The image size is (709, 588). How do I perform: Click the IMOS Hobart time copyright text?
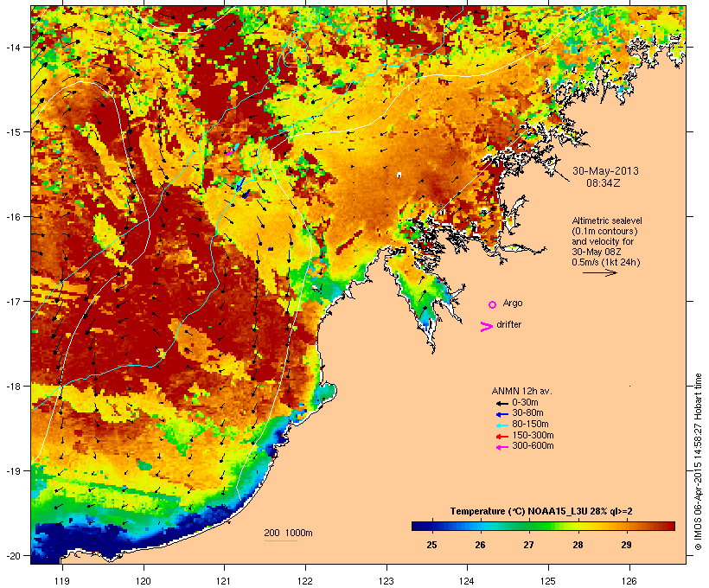(x=698, y=462)
